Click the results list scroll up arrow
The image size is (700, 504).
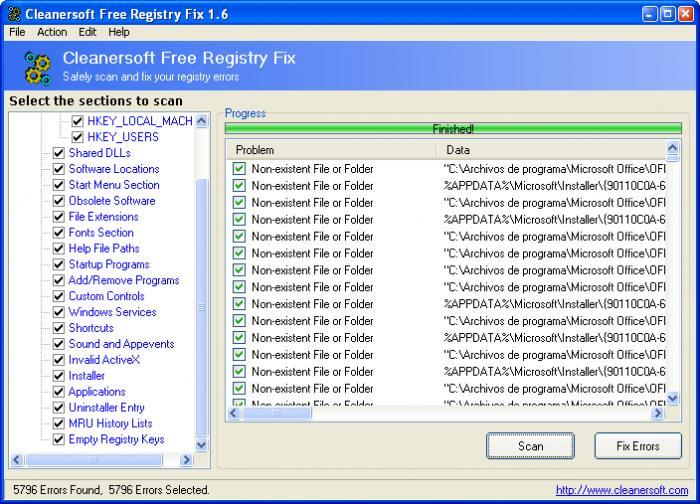(673, 147)
